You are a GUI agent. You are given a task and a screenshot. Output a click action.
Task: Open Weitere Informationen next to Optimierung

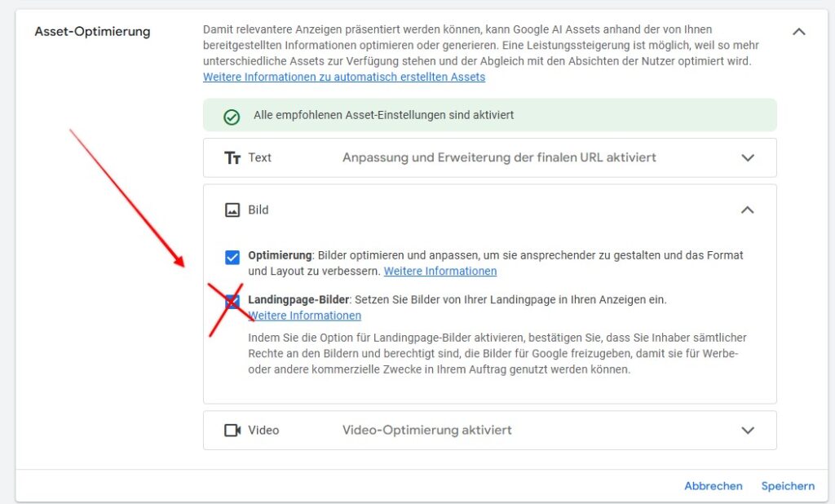(x=440, y=270)
